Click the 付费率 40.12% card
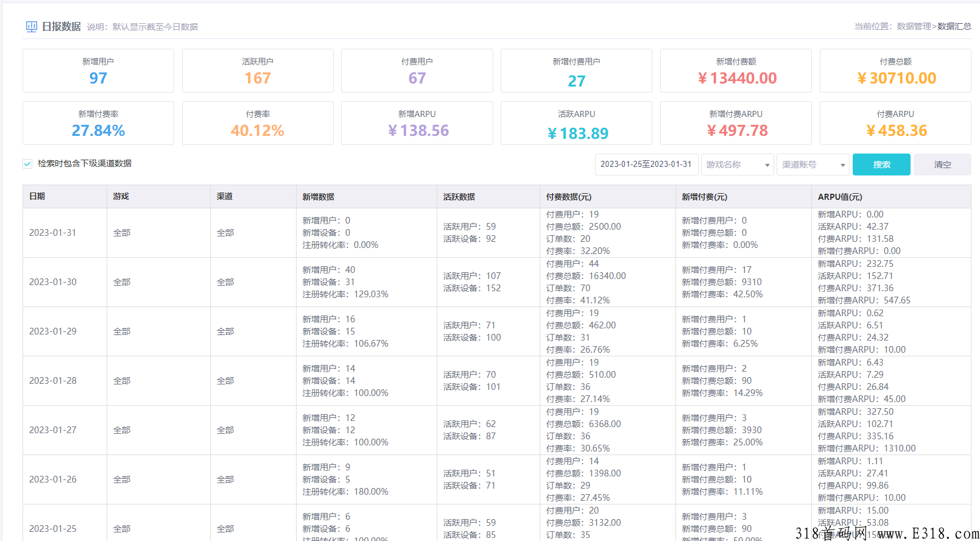 pos(258,123)
